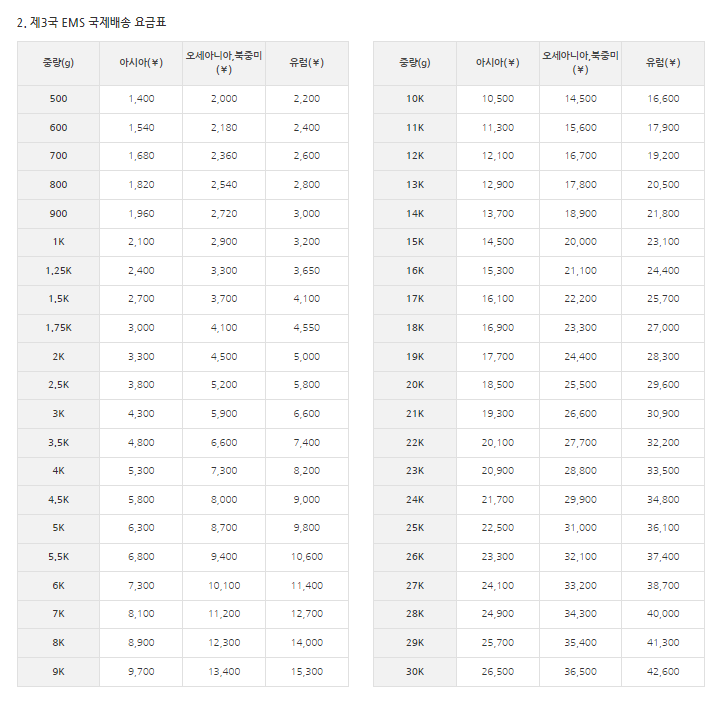Screen dimensions: 723x703
Task: Select the 10K weight cell
Action: point(415,99)
